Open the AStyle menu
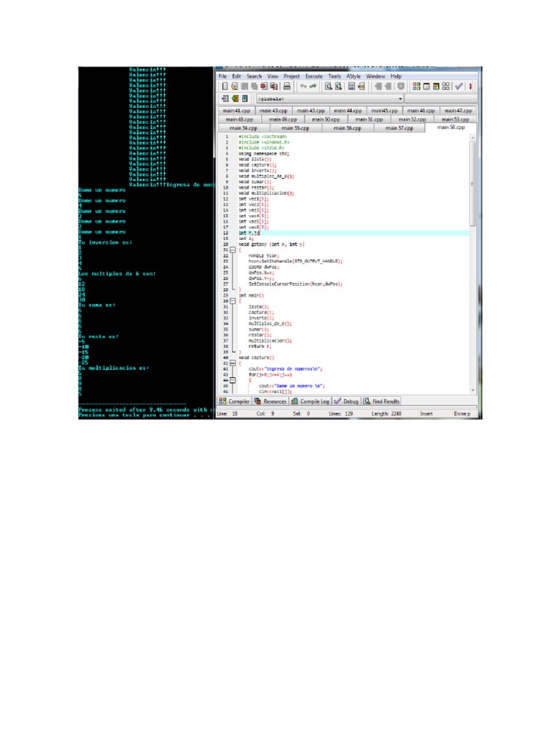 [353, 76]
